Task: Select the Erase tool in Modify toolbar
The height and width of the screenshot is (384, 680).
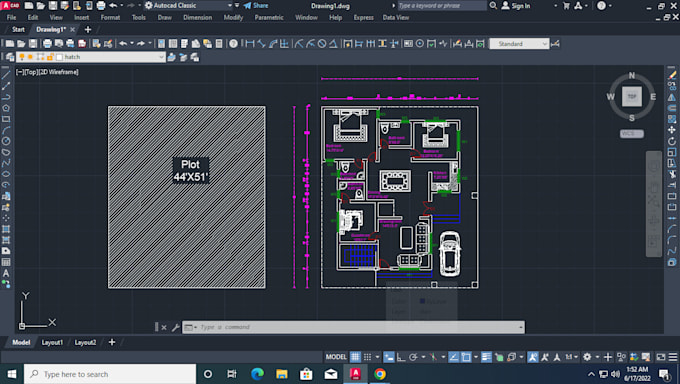Action: pos(672,75)
